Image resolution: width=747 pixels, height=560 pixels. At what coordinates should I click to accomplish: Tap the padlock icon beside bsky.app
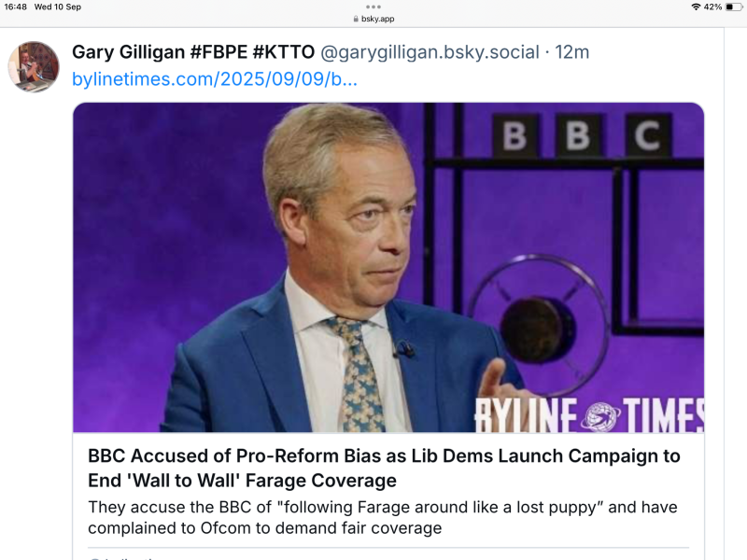(x=356, y=19)
